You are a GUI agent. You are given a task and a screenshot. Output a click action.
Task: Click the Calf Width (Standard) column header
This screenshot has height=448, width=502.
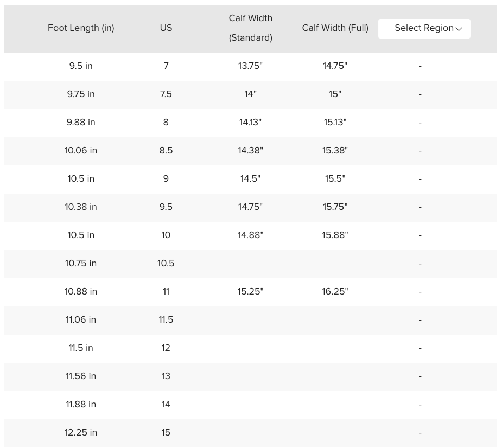pos(250,28)
